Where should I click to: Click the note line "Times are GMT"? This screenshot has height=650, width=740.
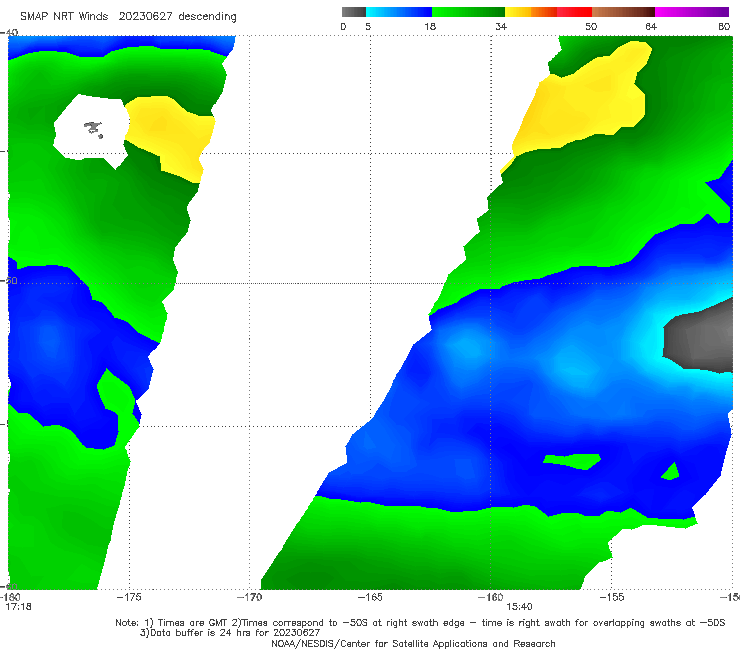coord(420,623)
